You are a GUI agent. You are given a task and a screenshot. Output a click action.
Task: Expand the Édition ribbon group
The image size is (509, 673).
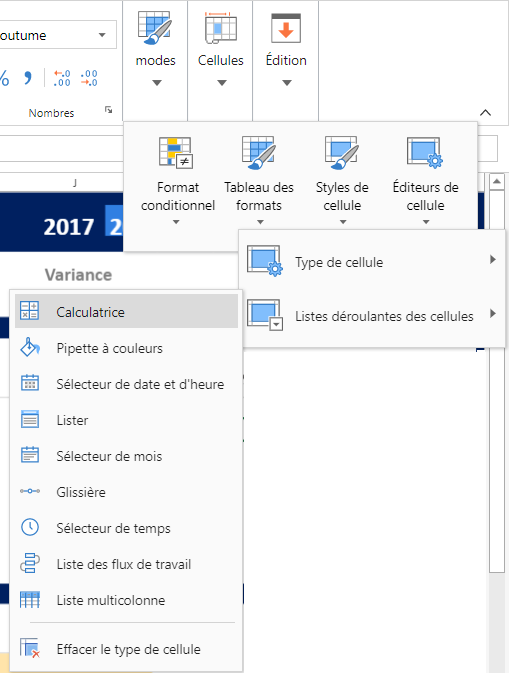point(286,49)
